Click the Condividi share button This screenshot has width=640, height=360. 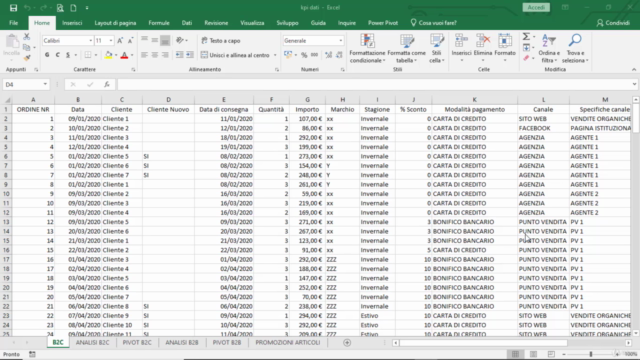(613, 23)
